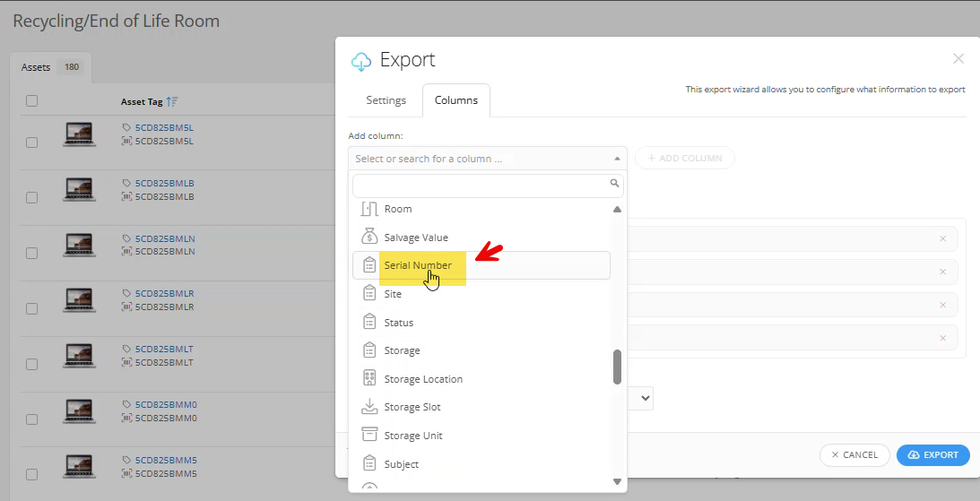Click the search magnifier icon in dropdown
This screenshot has width=980, height=501.
[614, 184]
